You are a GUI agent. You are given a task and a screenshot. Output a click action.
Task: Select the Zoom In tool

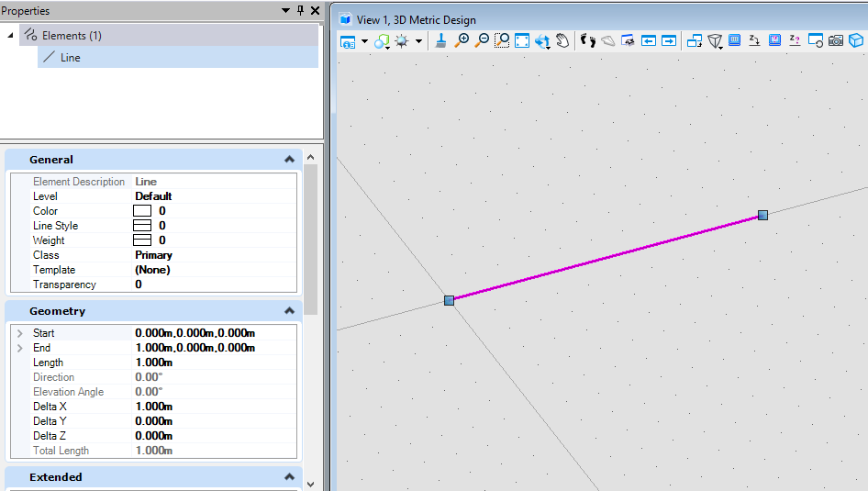pyautogui.click(x=462, y=40)
